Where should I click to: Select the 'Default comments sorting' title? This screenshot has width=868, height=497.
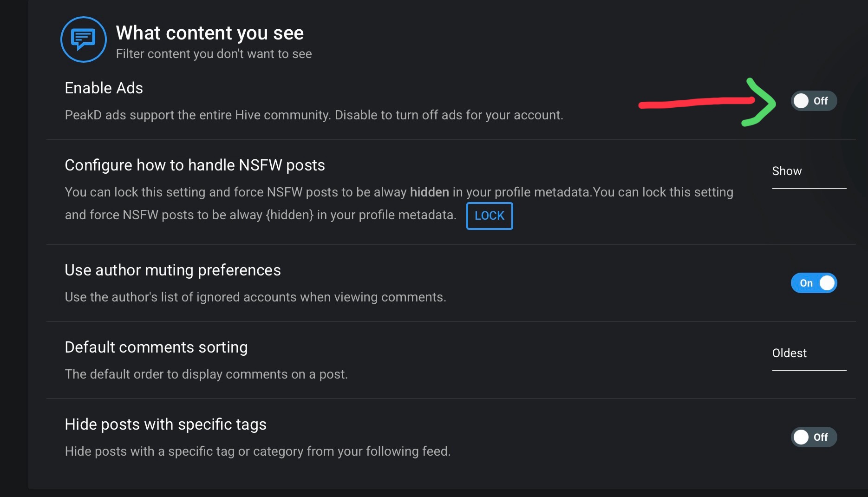pyautogui.click(x=156, y=347)
